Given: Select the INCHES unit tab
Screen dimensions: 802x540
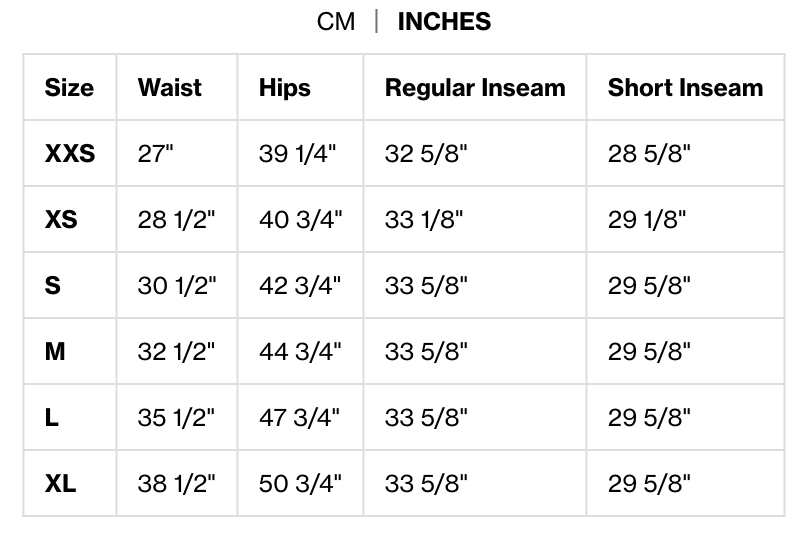Looking at the screenshot, I should click(444, 22).
